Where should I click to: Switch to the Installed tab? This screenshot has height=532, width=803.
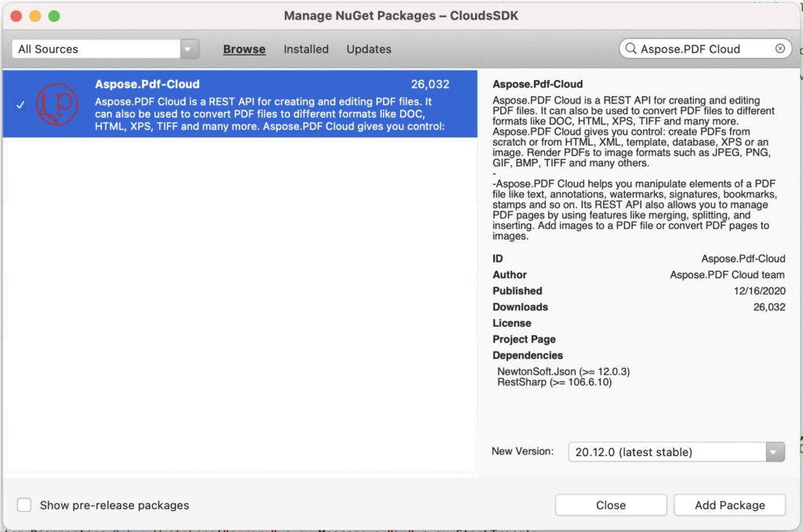(306, 49)
